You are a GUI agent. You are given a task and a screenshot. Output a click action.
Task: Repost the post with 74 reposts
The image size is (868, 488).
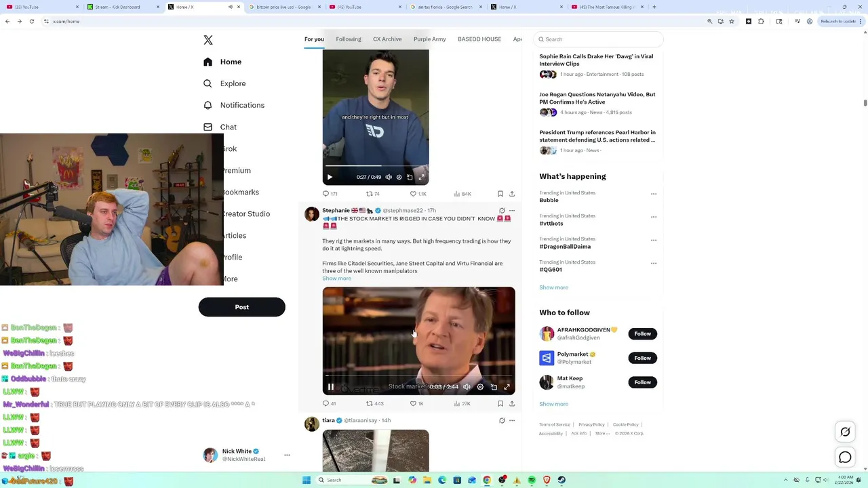click(x=372, y=194)
